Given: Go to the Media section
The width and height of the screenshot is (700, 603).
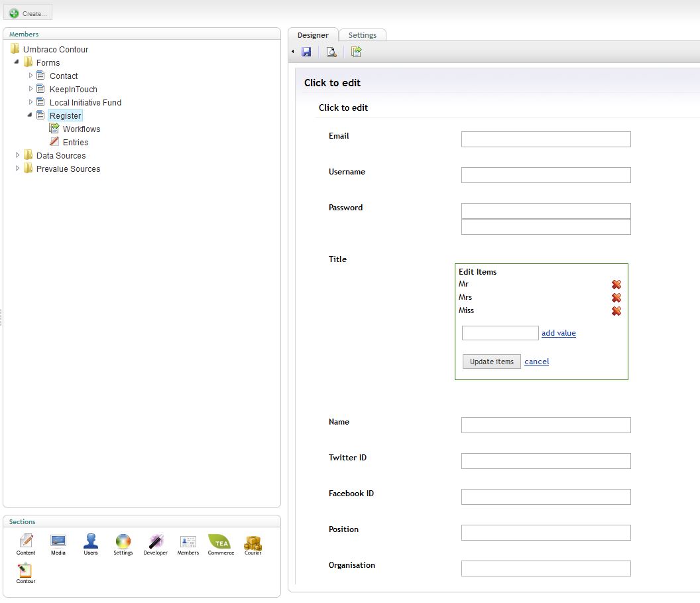Looking at the screenshot, I should click(x=58, y=544).
